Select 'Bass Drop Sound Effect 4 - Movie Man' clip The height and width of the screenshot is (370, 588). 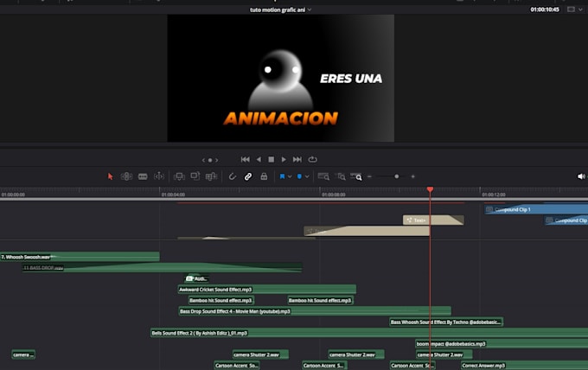tap(315, 311)
